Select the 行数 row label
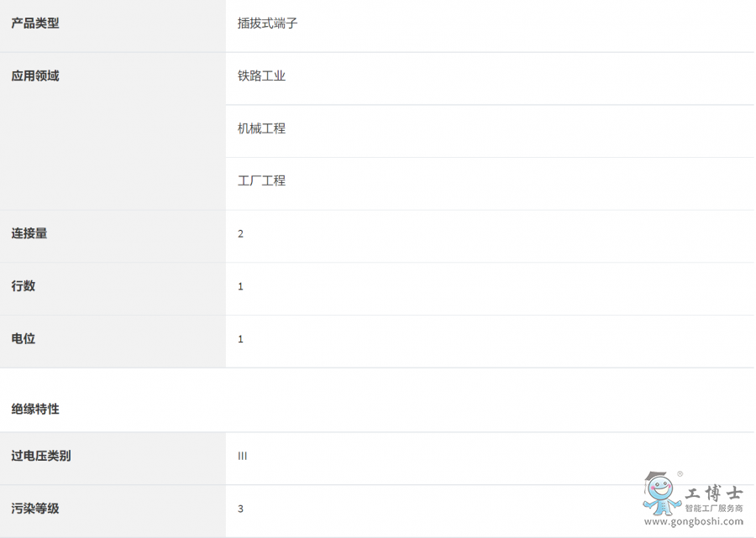 (24, 286)
